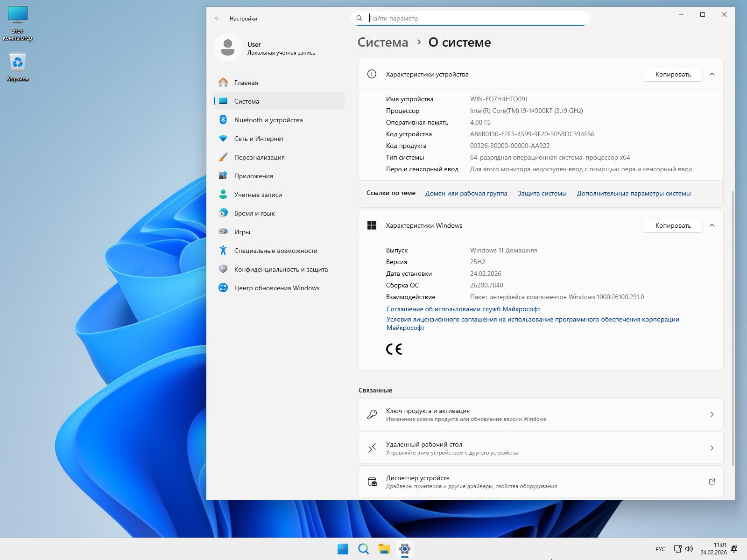Screen dimensions: 747x560
Task: Open Remote Desktop settings row
Action: (x=541, y=448)
